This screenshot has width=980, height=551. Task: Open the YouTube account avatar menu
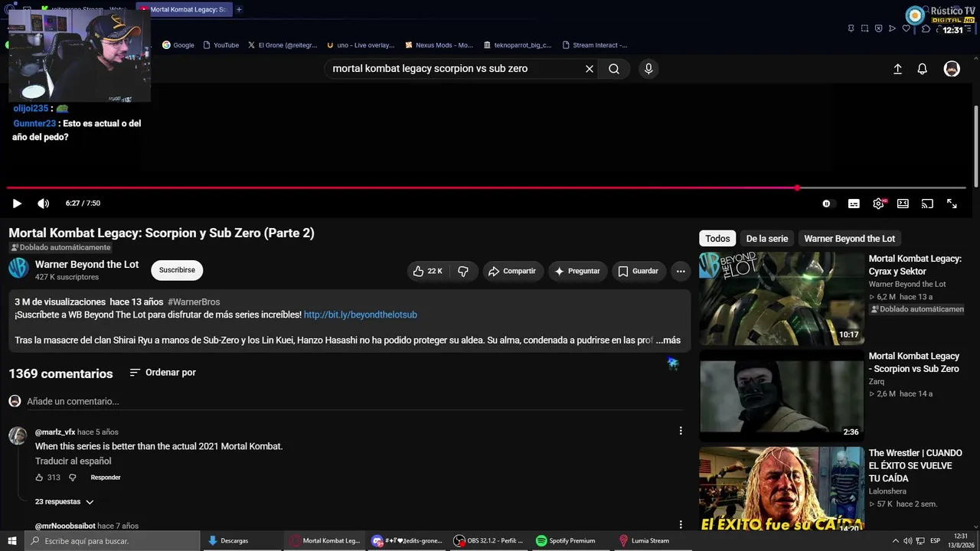[952, 69]
